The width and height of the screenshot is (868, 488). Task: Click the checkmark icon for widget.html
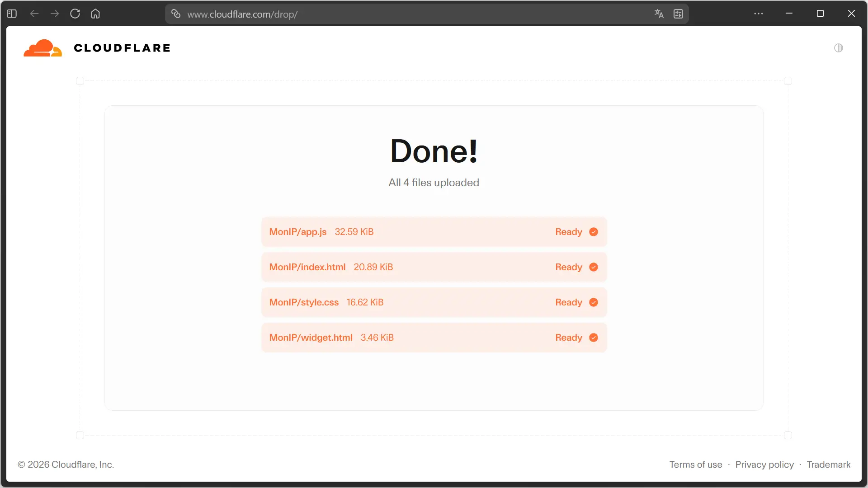(x=594, y=338)
